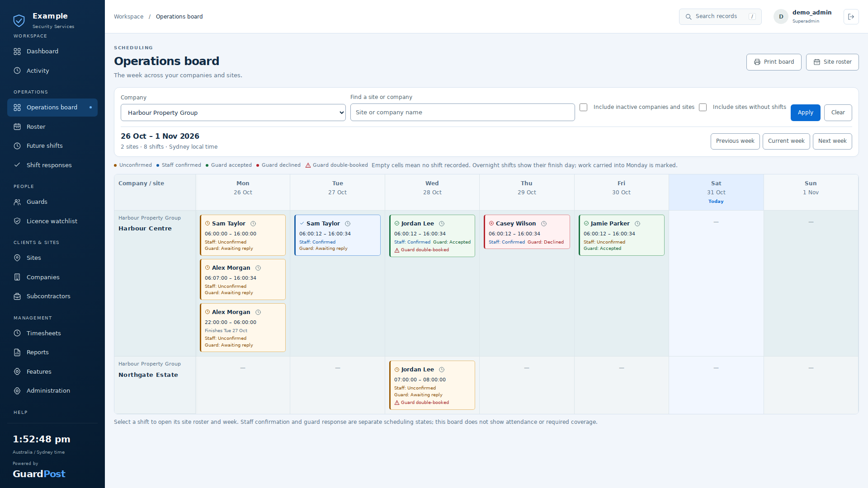Jump to Next week
The height and width of the screenshot is (488, 868).
click(x=832, y=141)
